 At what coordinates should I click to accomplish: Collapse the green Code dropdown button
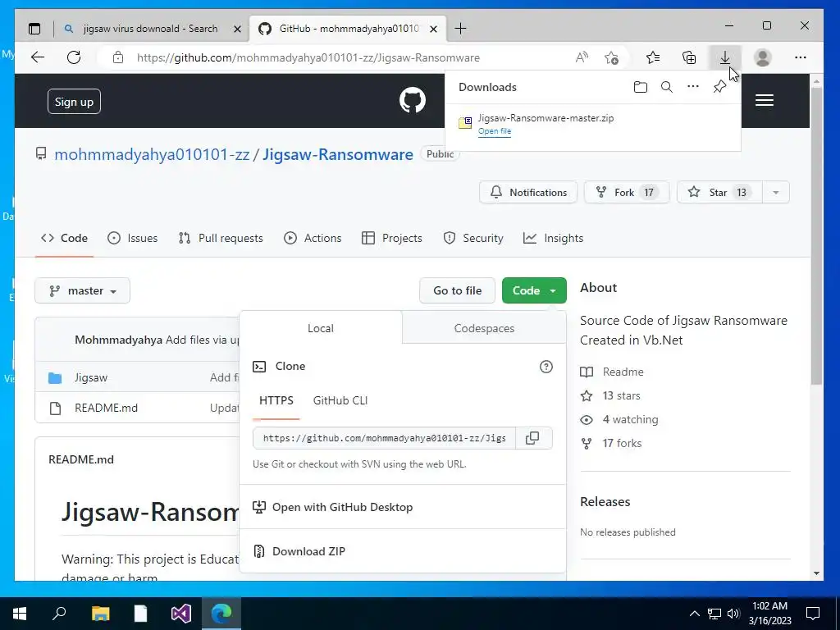534,290
